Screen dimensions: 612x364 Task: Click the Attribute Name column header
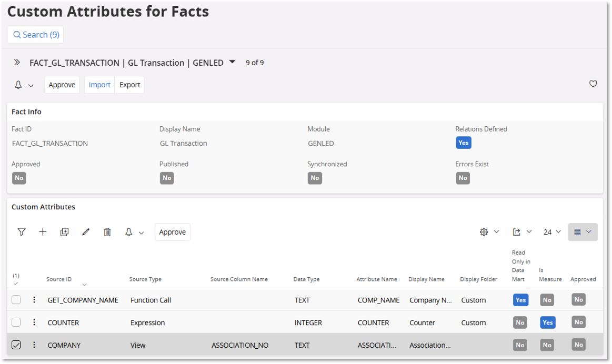(377, 279)
